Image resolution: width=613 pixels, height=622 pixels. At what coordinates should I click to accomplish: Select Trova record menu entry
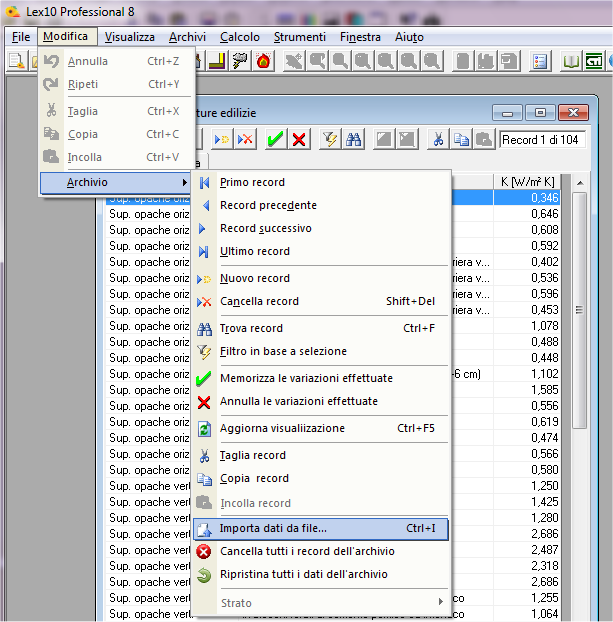tap(321, 328)
